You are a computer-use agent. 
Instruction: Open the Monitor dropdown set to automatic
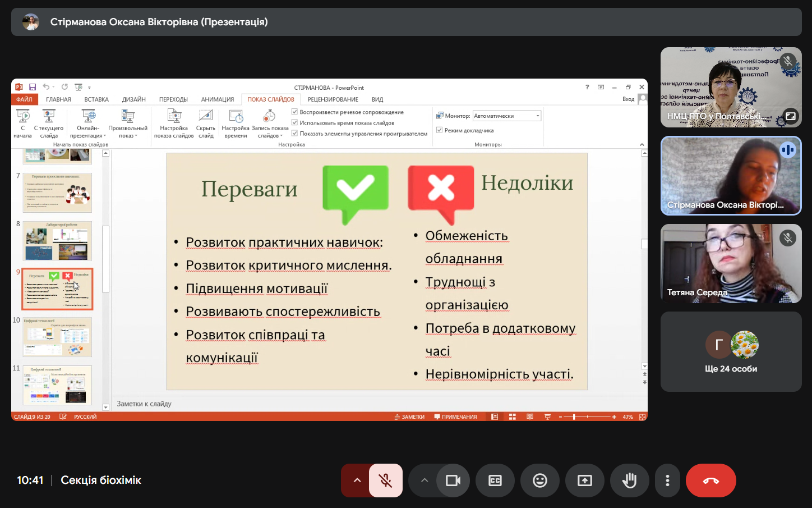(x=506, y=116)
